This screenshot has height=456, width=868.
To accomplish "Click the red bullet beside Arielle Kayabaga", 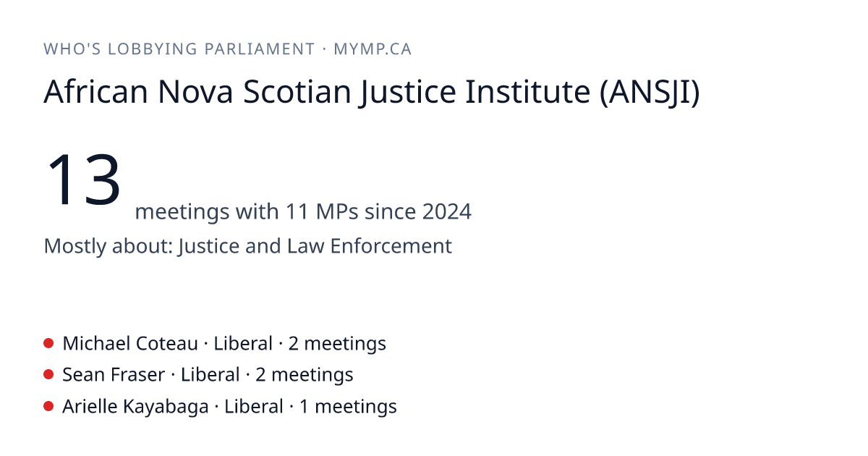I will coord(48,406).
